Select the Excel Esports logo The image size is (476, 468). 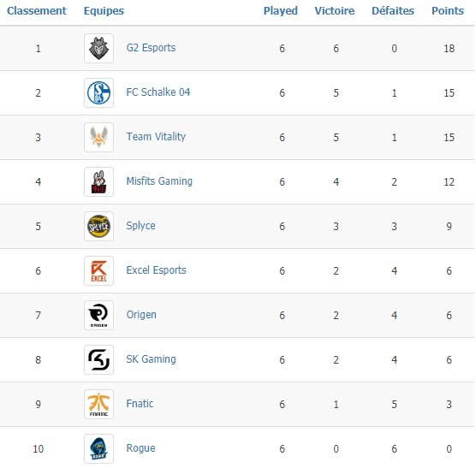pyautogui.click(x=98, y=270)
